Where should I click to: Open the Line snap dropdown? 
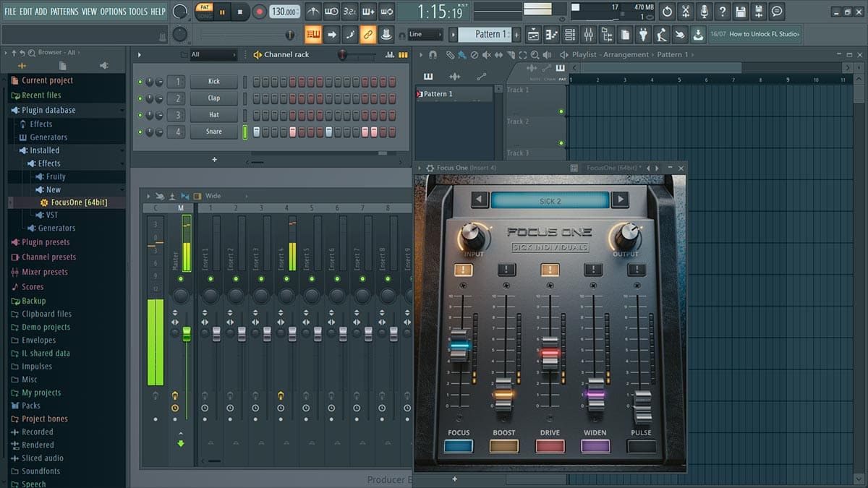point(425,34)
